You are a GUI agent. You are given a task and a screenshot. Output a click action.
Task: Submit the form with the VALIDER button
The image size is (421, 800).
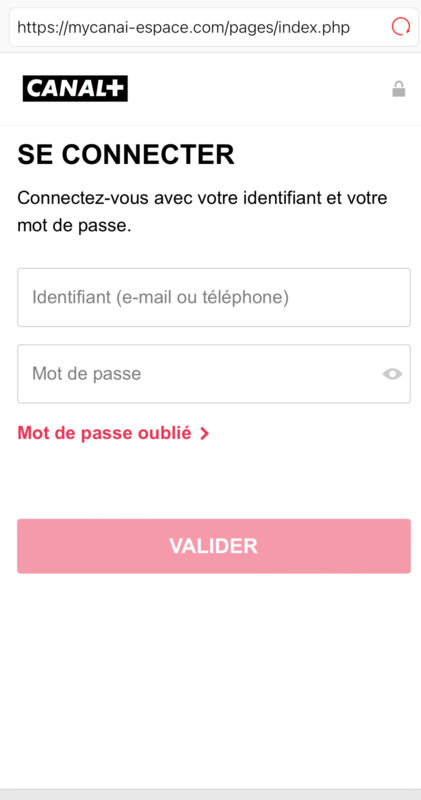[214, 546]
